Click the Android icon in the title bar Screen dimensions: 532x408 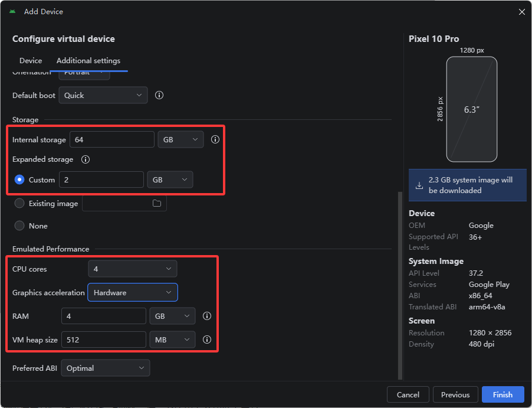[x=12, y=12]
